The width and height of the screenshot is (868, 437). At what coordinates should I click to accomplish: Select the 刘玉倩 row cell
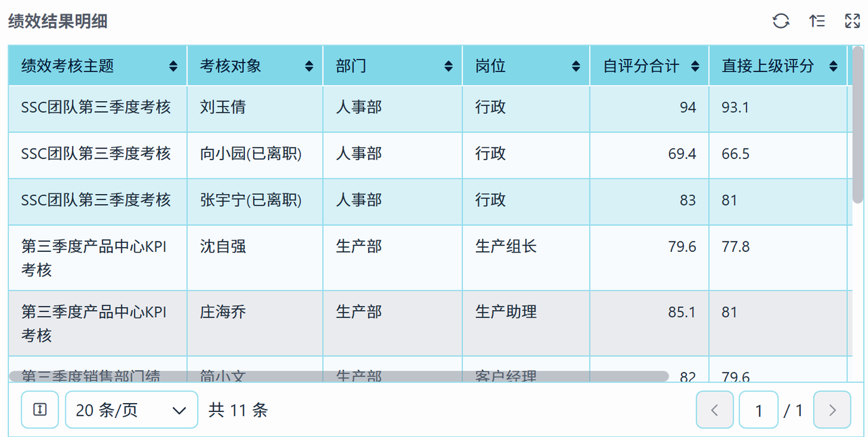click(255, 108)
